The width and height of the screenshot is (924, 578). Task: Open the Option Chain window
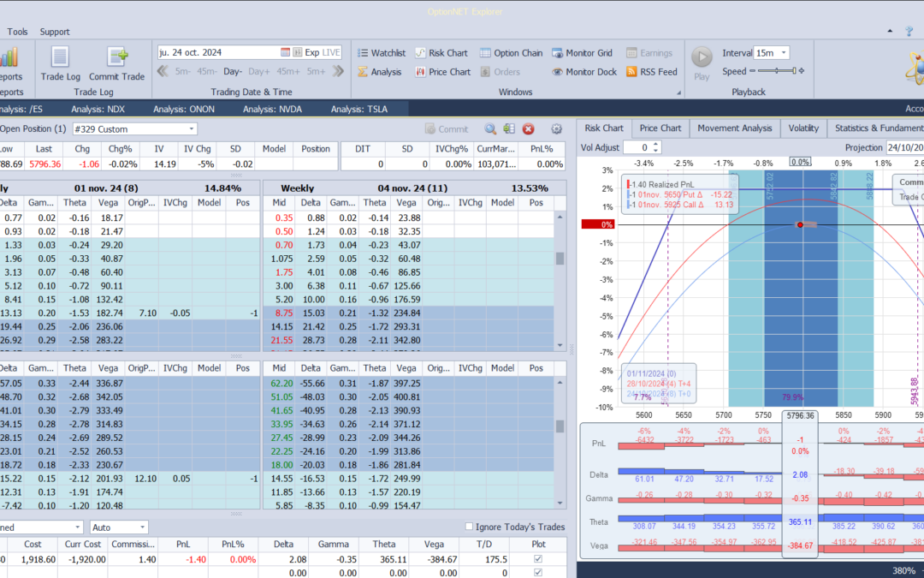[x=511, y=53]
